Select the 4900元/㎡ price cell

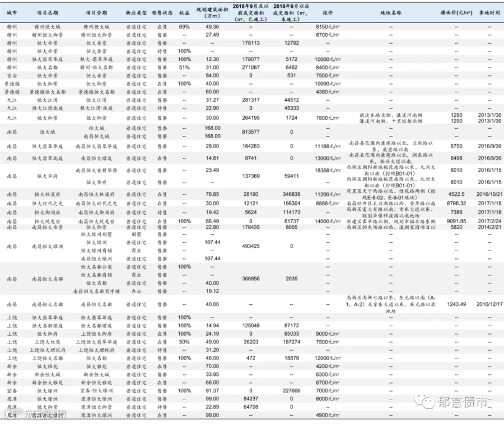pos(328,416)
